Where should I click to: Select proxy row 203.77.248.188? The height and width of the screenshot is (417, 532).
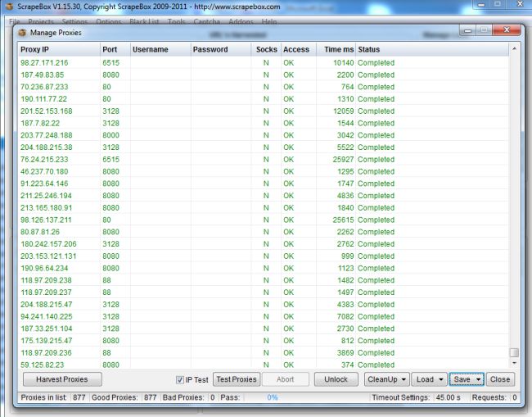click(264, 135)
